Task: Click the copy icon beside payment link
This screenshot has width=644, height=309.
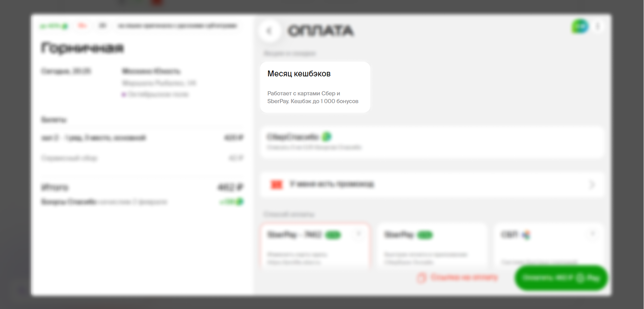Action: pyautogui.click(x=421, y=278)
